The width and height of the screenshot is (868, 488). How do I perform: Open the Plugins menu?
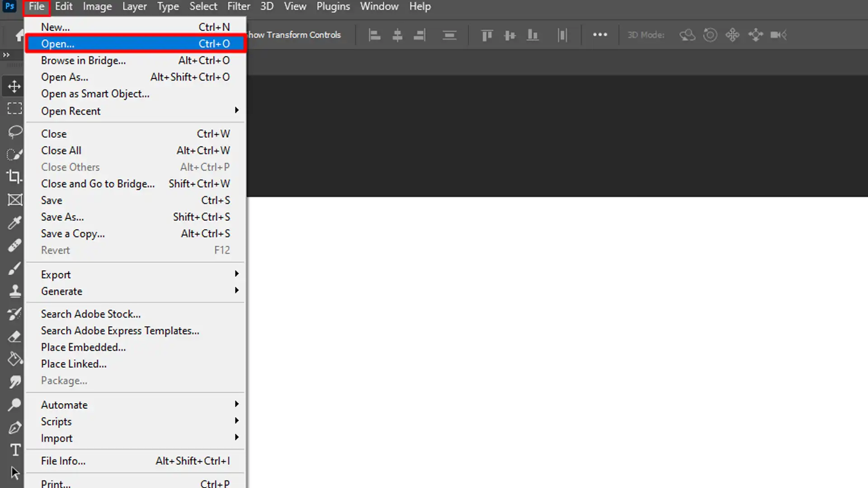(333, 7)
